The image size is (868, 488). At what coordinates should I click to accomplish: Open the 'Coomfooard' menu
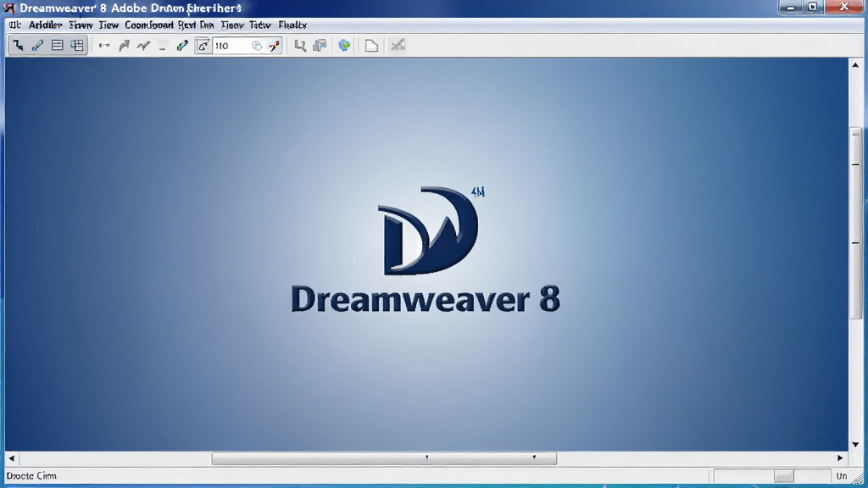coord(149,25)
